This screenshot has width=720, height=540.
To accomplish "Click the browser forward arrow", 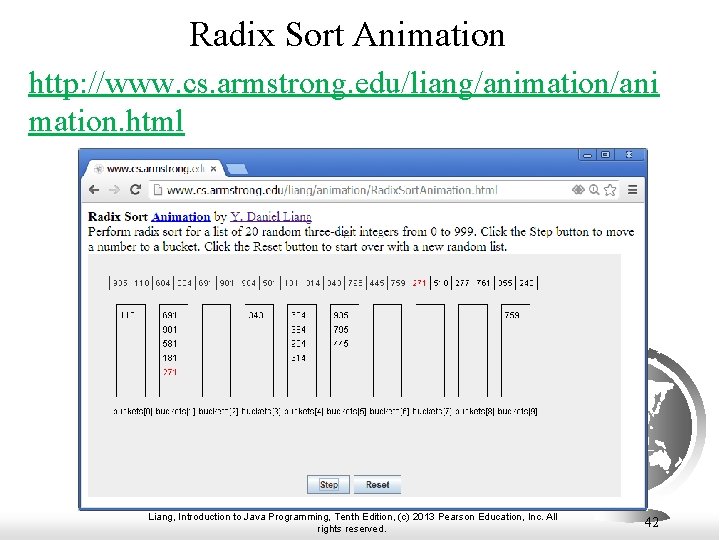I will (114, 190).
